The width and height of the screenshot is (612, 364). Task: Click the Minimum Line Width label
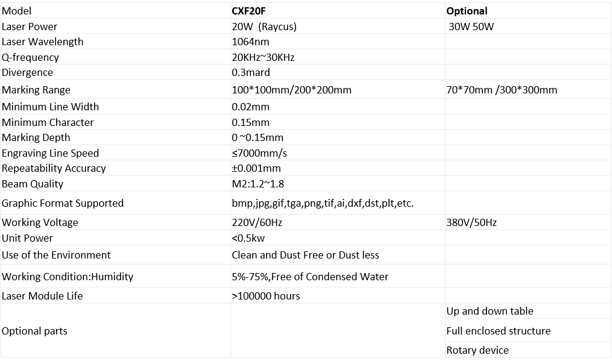pyautogui.click(x=50, y=107)
